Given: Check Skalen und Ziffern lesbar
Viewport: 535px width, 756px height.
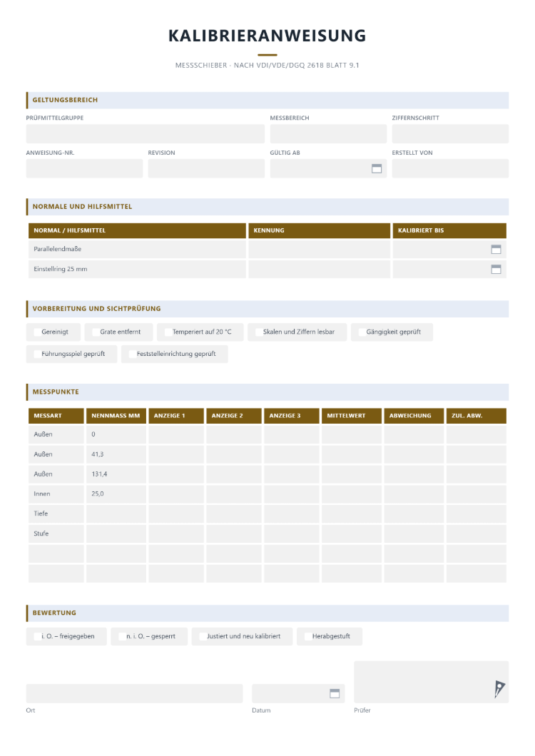Looking at the screenshot, I should [258, 332].
